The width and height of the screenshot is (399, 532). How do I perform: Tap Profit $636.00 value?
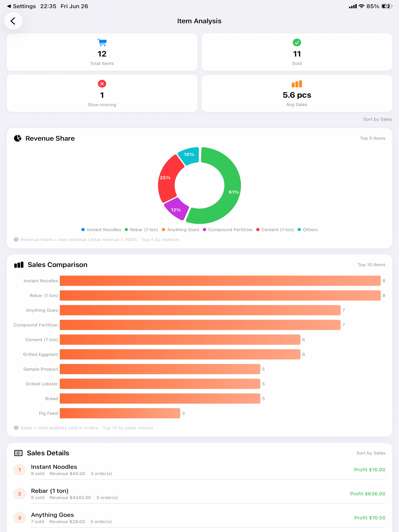click(x=367, y=494)
